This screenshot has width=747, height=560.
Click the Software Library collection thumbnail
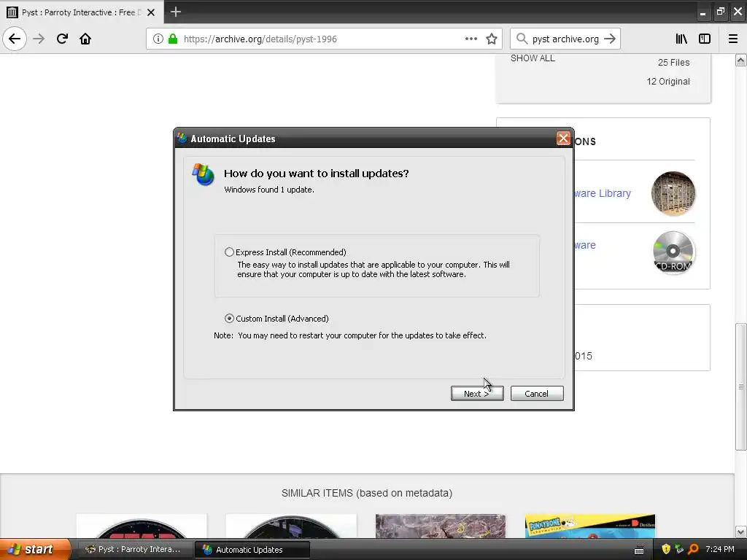click(x=673, y=192)
